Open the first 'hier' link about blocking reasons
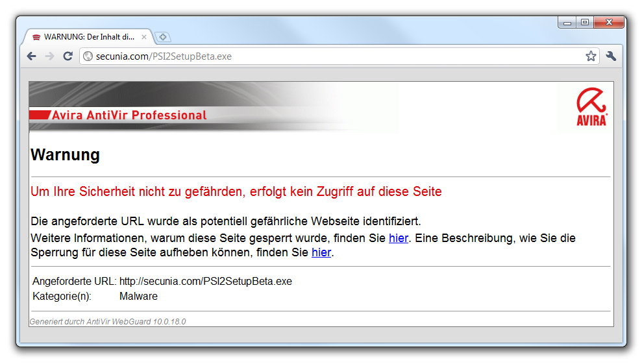Viewport: 642px width, 364px height. 399,238
